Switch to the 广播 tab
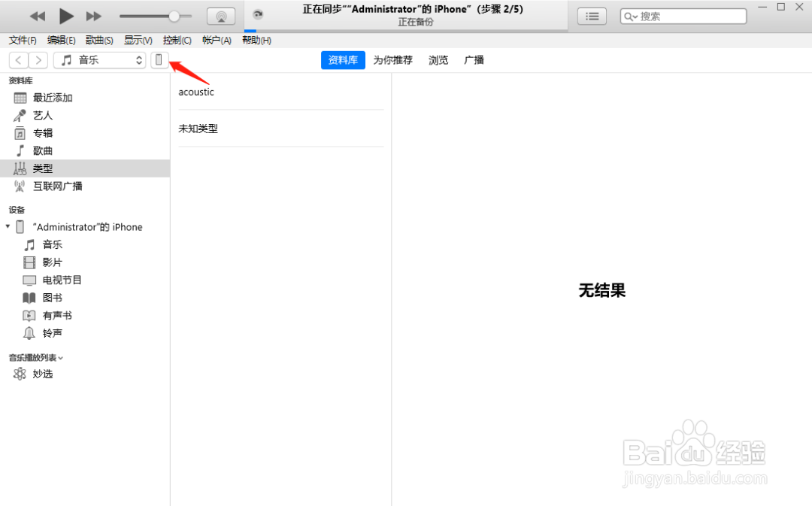812x506 pixels. (x=474, y=60)
